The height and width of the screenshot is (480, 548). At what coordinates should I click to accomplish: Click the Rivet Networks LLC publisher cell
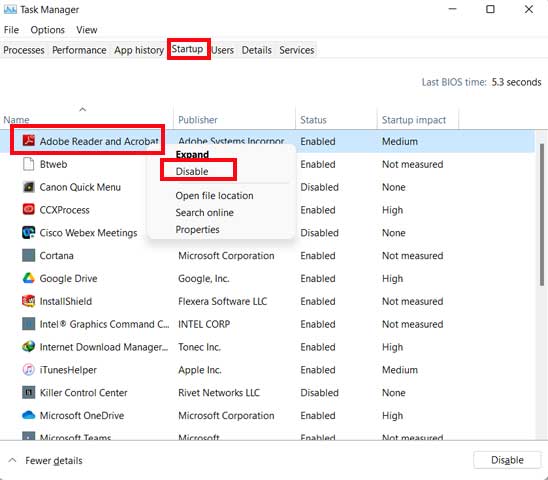click(x=219, y=392)
